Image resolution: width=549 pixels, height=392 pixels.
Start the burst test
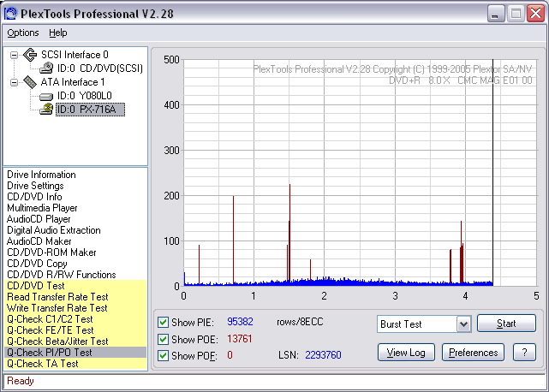coord(506,323)
